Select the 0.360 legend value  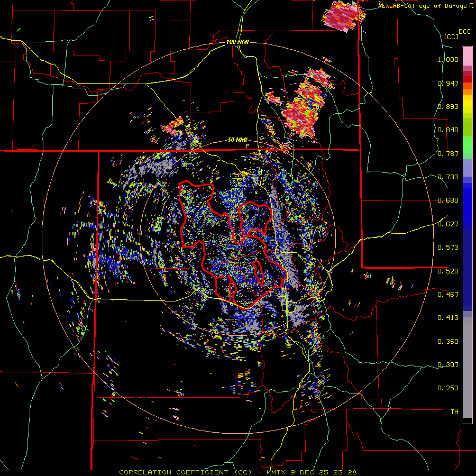click(448, 342)
